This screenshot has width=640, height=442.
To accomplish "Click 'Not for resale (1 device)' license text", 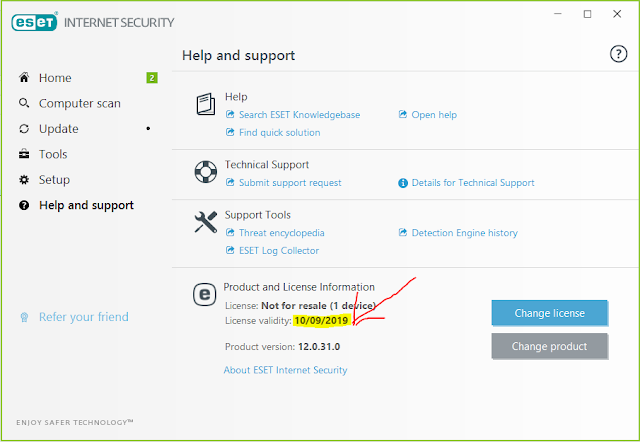I will (x=318, y=306).
